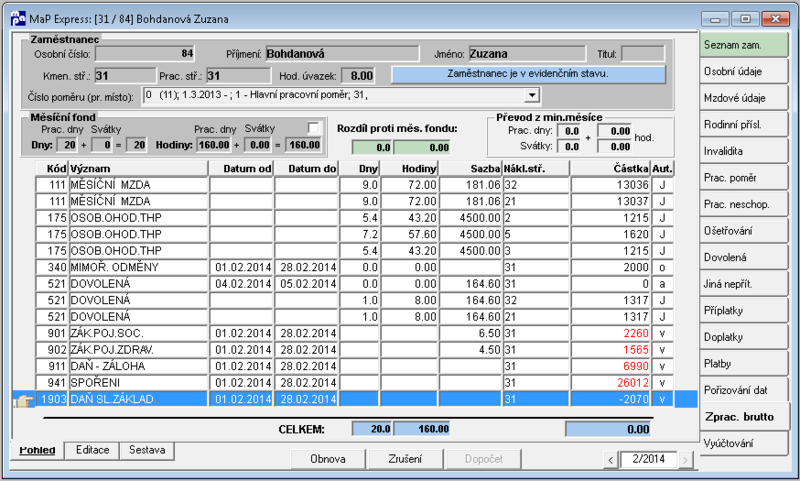Click the red amount 6990
800x481 pixels.
610,366
